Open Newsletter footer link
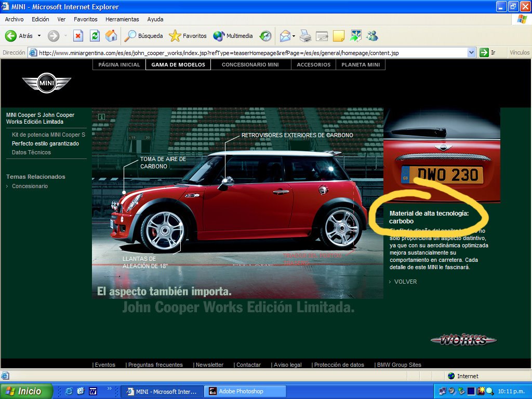The height and width of the screenshot is (399, 532). point(209,365)
